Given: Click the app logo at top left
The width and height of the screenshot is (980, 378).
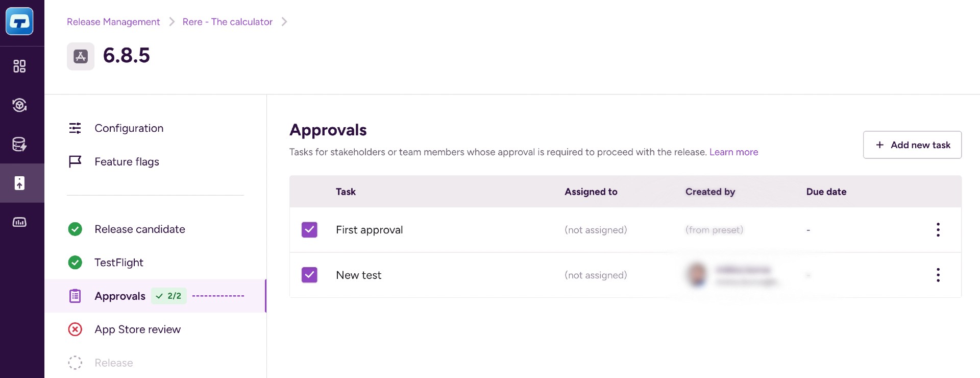Looking at the screenshot, I should [x=19, y=21].
